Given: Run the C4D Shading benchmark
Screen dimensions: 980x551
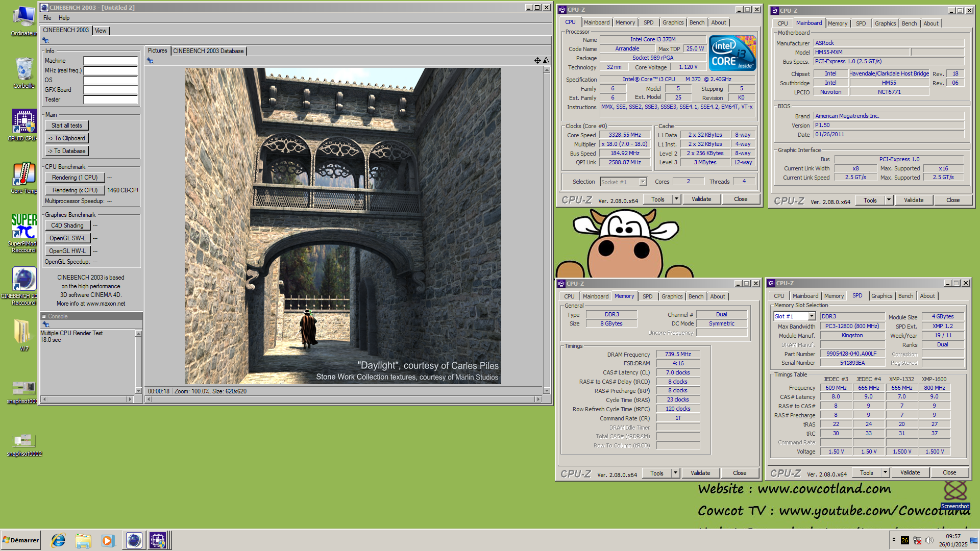Looking at the screenshot, I should point(67,226).
